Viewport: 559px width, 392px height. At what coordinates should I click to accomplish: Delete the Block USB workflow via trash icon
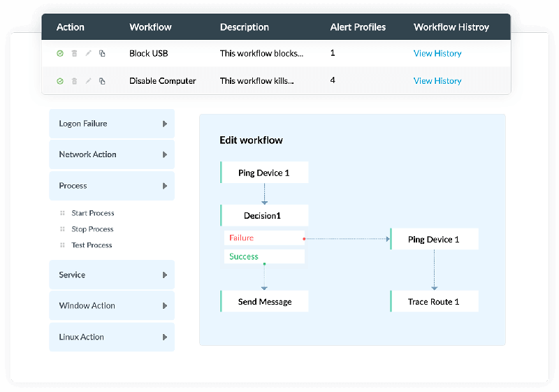click(x=74, y=53)
